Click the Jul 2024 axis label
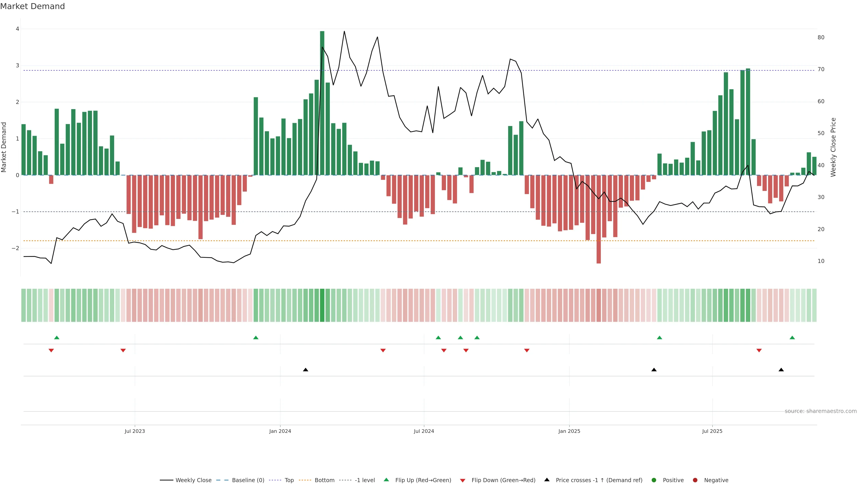 [x=424, y=432]
